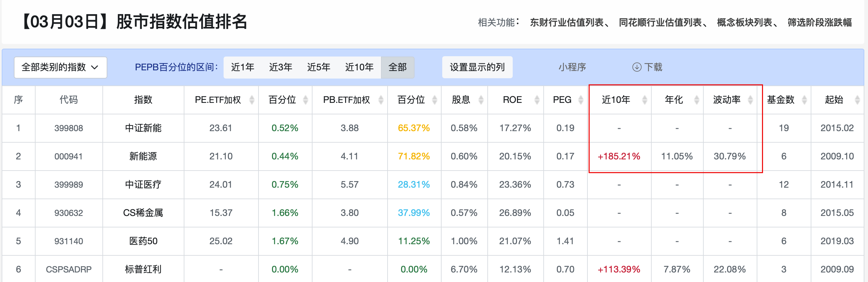
Task: Sort by PE.ETF加权 column arrows
Action: coord(252,100)
